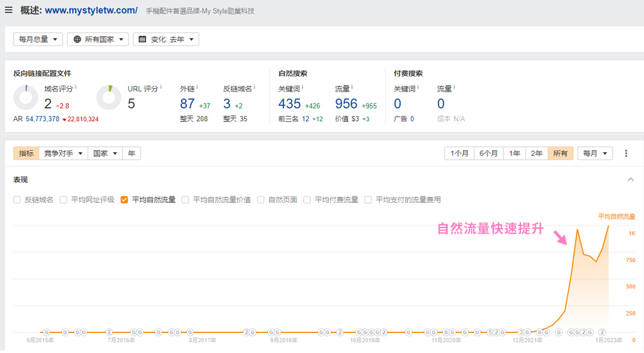
Task: Enable the 平均付费流量 checkbox
Action: (307, 200)
